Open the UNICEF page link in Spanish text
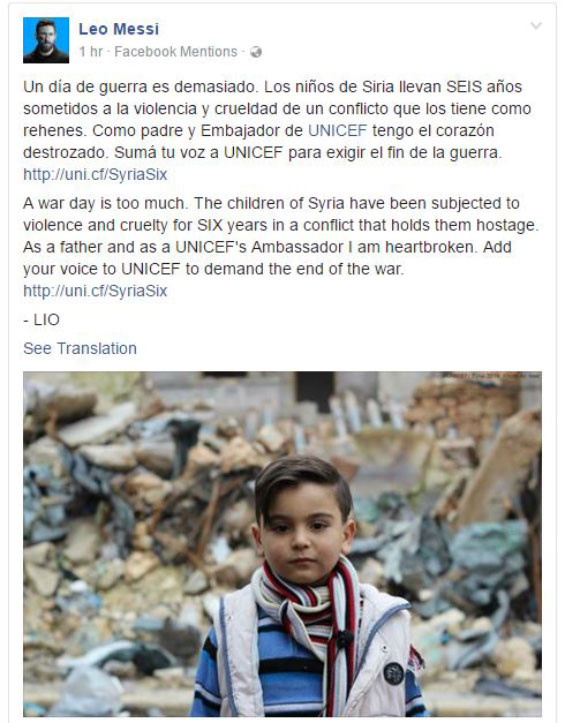The image size is (565, 723). (338, 130)
